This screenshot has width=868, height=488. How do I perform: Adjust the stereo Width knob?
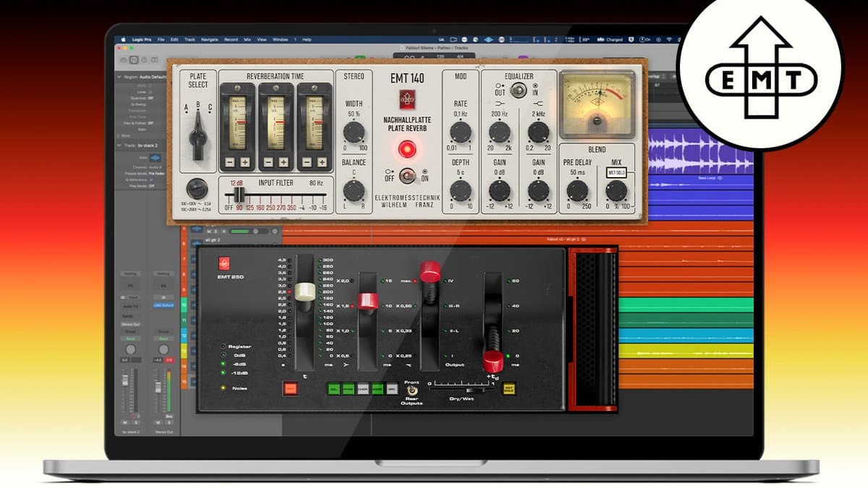click(x=354, y=132)
